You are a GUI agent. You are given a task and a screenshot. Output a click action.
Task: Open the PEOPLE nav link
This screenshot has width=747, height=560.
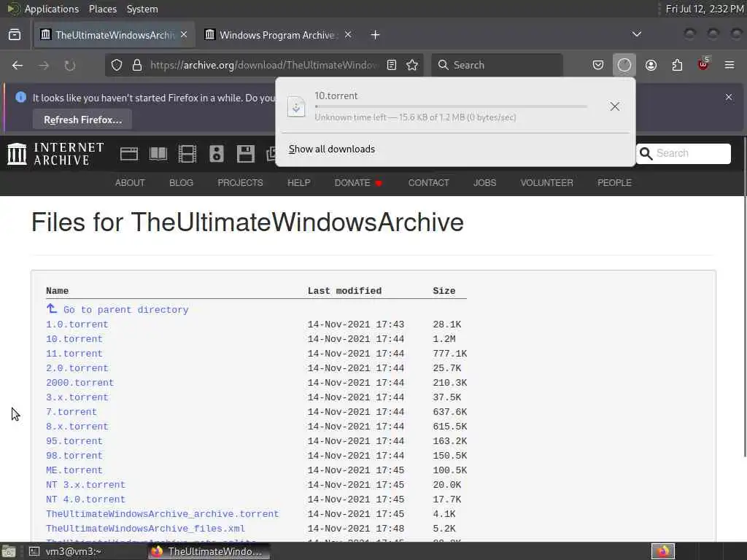pos(614,183)
